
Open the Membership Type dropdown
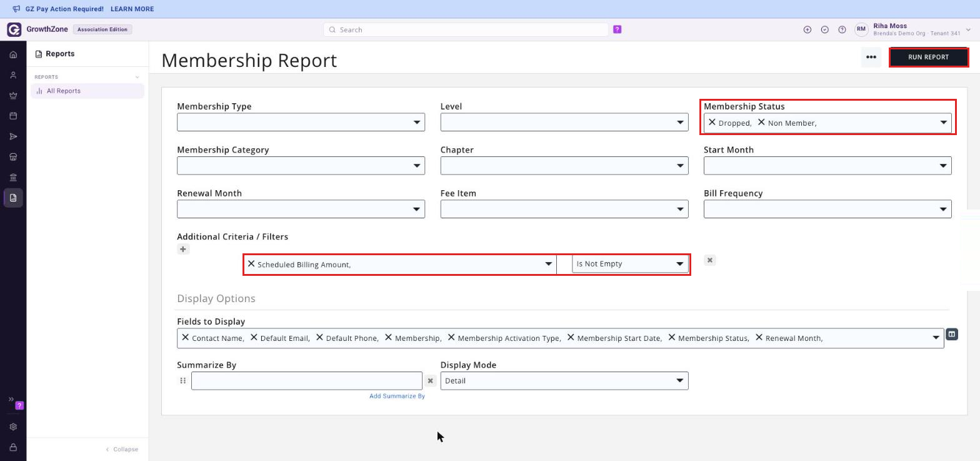pyautogui.click(x=301, y=122)
